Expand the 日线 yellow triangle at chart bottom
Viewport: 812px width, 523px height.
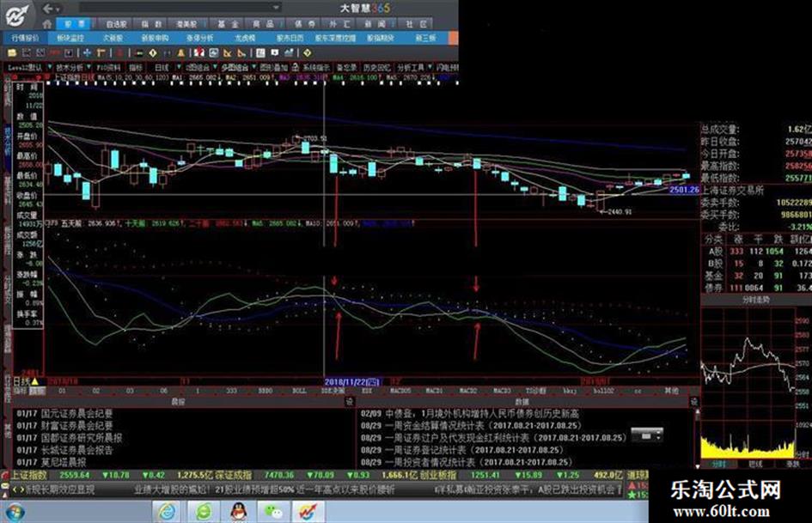click(x=34, y=381)
